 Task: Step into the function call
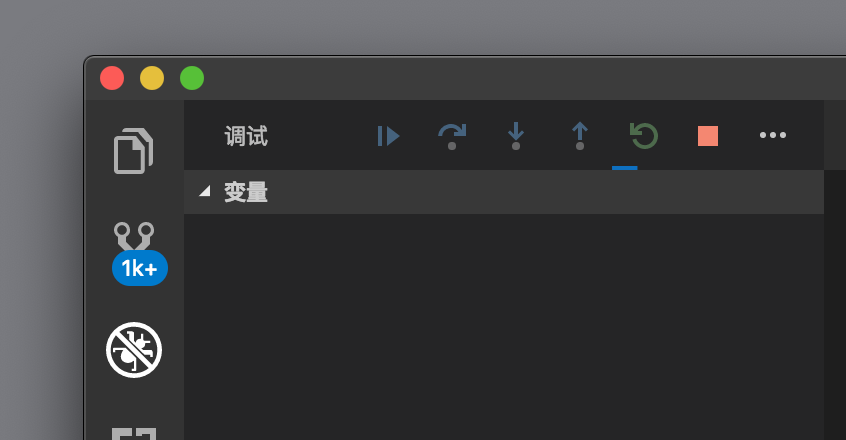516,136
